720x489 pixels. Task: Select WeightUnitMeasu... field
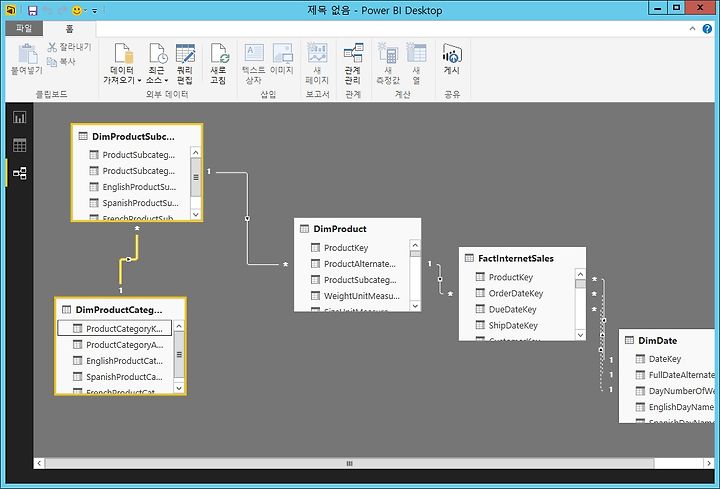pos(355,296)
